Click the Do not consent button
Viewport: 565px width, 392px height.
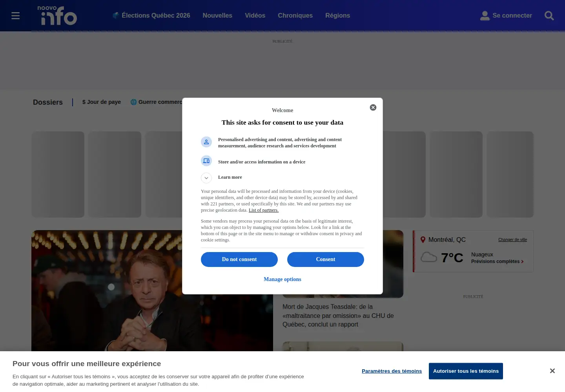coord(239,260)
